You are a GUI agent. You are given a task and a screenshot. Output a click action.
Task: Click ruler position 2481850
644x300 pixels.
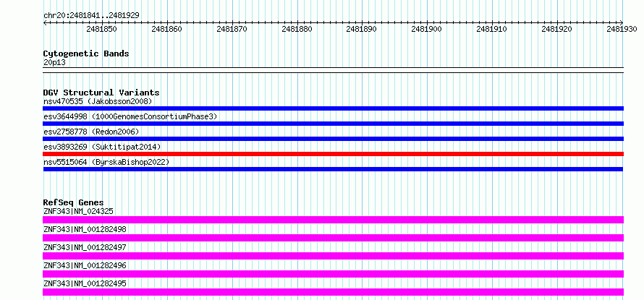click(x=102, y=29)
